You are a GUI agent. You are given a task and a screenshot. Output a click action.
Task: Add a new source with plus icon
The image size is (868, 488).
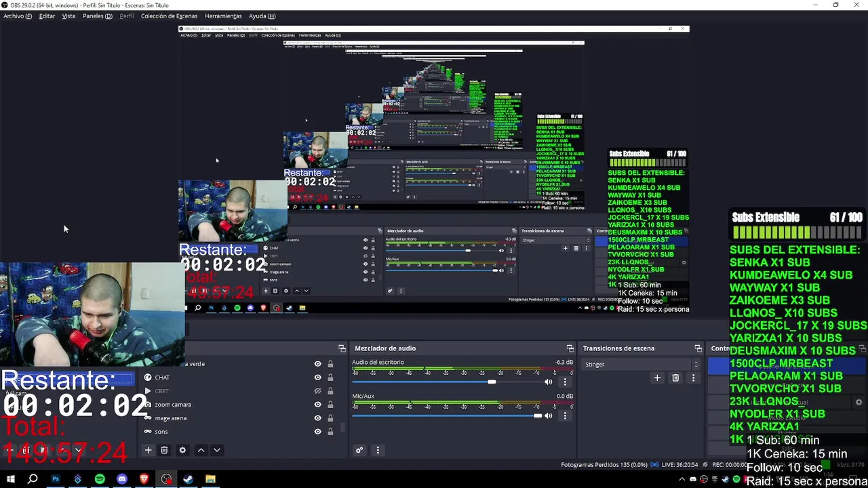(x=148, y=450)
